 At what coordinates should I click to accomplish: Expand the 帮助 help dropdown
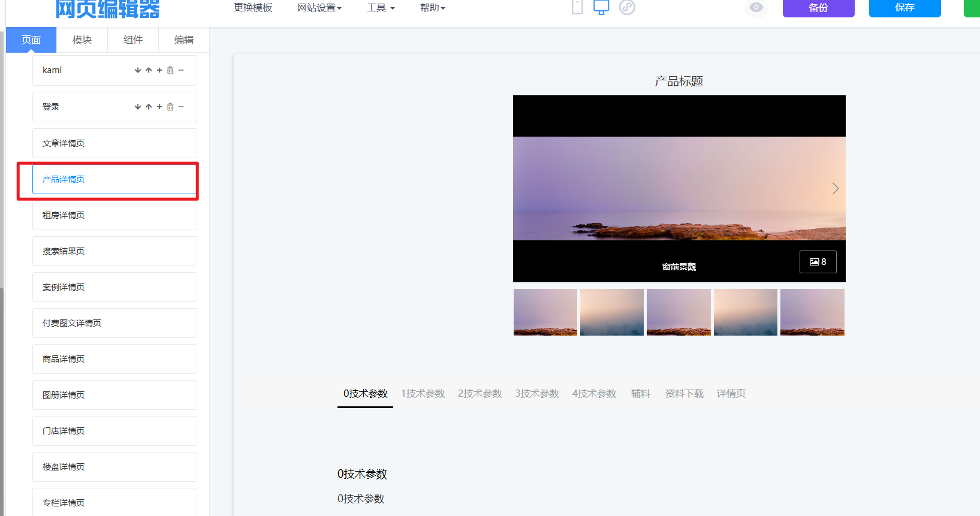(433, 8)
